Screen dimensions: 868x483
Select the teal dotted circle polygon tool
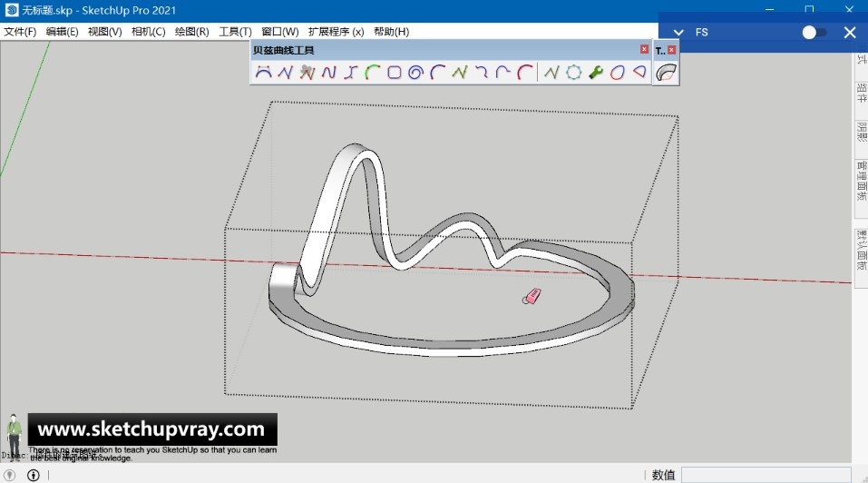pos(573,73)
